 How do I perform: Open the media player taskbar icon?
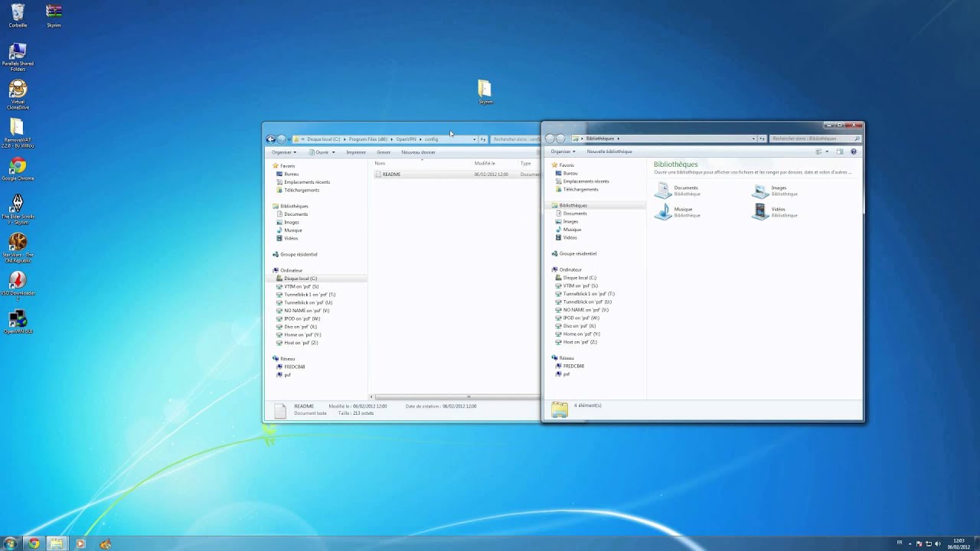[80, 544]
